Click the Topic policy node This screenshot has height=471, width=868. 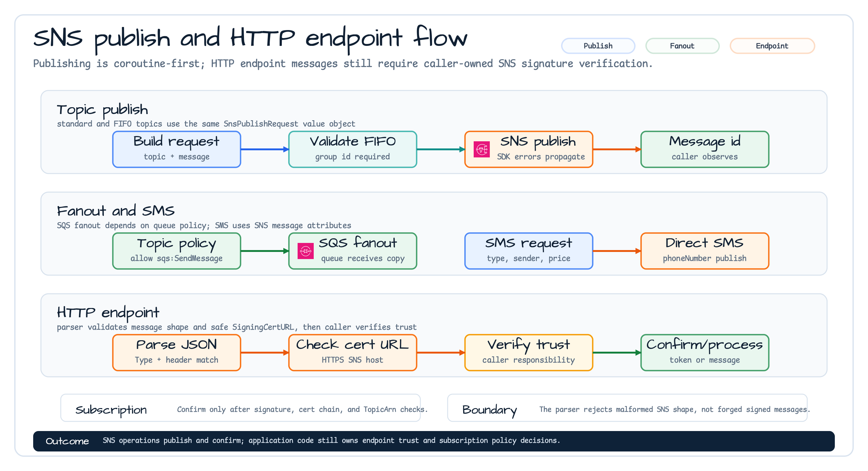(177, 251)
